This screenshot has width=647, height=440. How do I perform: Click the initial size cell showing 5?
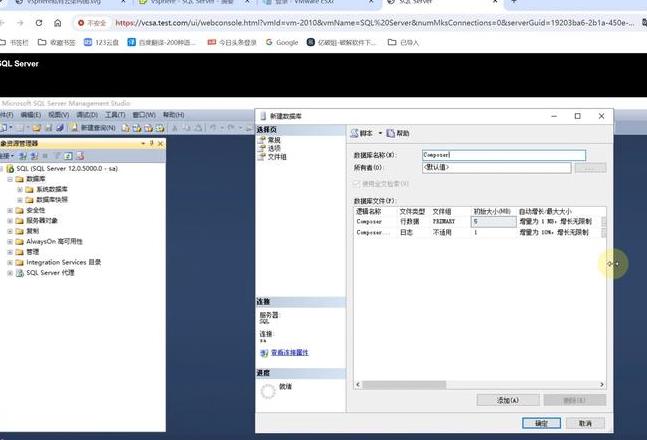tap(494, 222)
